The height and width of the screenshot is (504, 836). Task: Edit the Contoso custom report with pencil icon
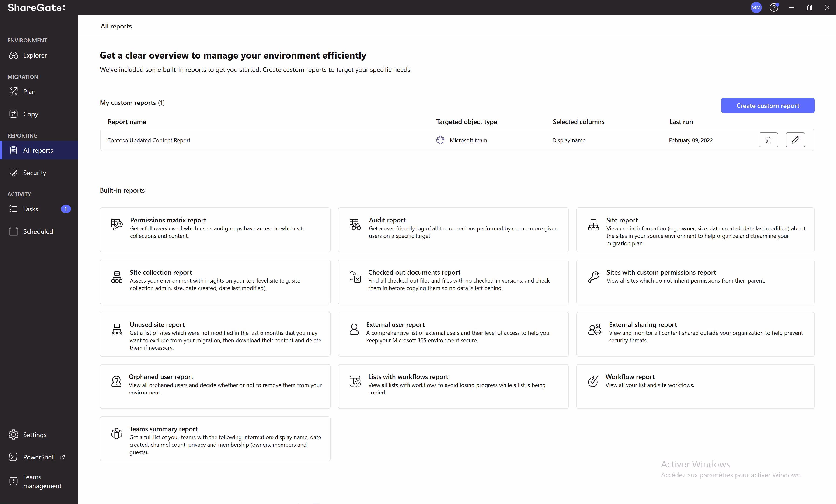[x=795, y=140]
